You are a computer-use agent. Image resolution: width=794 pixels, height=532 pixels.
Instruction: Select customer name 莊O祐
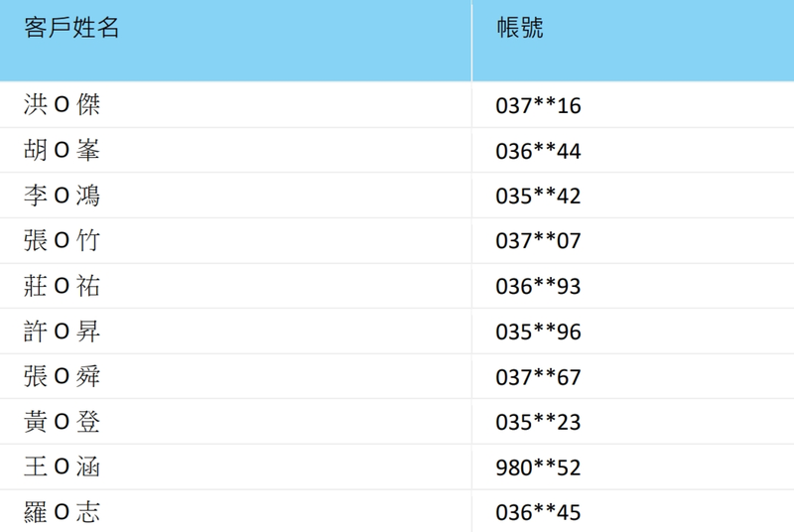pos(62,287)
